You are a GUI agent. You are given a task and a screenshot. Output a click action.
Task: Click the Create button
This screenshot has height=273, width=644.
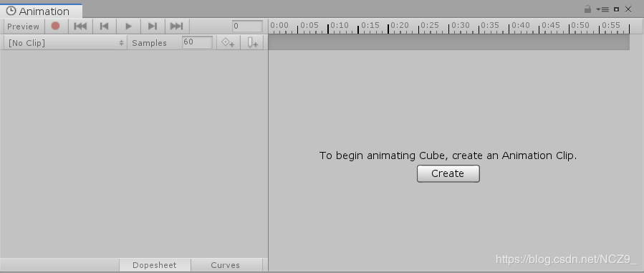[x=448, y=173]
